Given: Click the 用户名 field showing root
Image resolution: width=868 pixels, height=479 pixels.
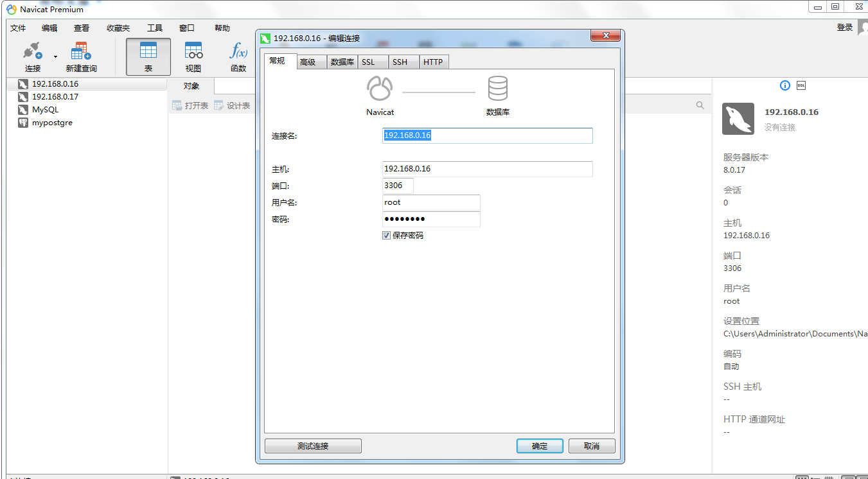Looking at the screenshot, I should [431, 202].
